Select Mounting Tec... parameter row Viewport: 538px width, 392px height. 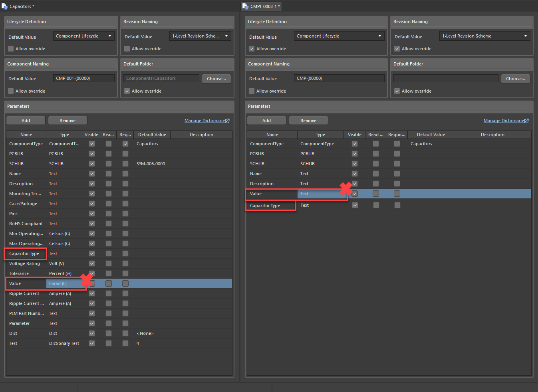point(119,194)
